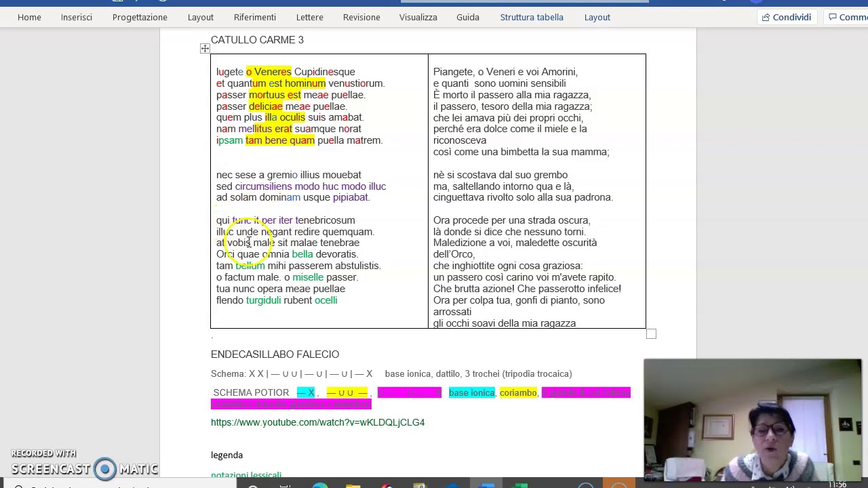Screen dimensions: 868x488
Task: Open the Riferimenti tab
Action: [x=255, y=17]
